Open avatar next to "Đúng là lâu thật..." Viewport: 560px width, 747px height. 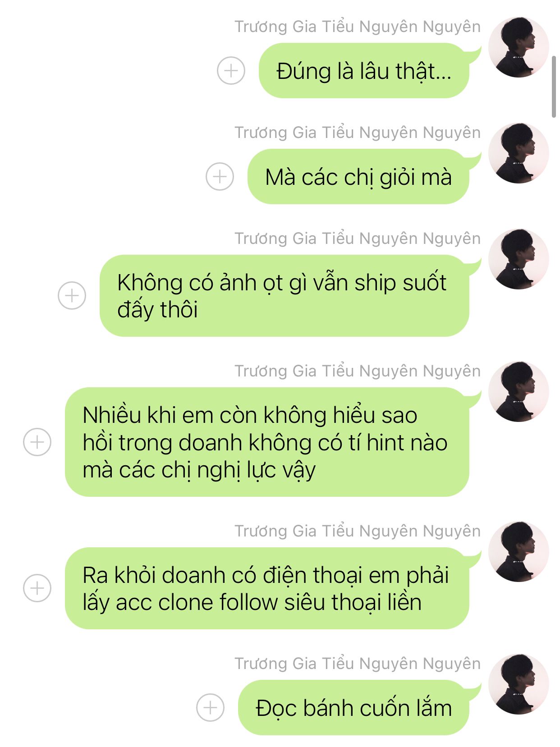coord(519,47)
